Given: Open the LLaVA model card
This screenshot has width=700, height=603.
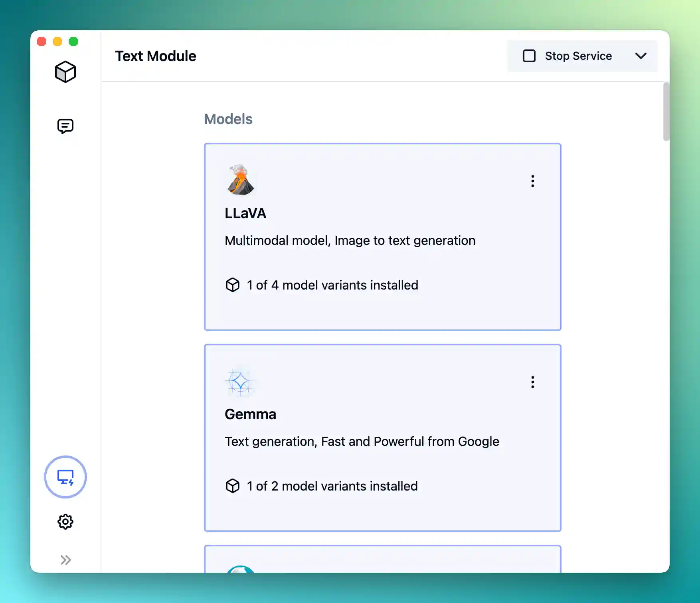Looking at the screenshot, I should (382, 236).
